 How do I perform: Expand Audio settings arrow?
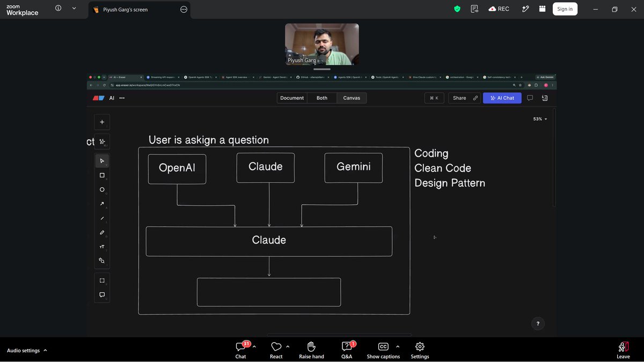click(x=45, y=350)
